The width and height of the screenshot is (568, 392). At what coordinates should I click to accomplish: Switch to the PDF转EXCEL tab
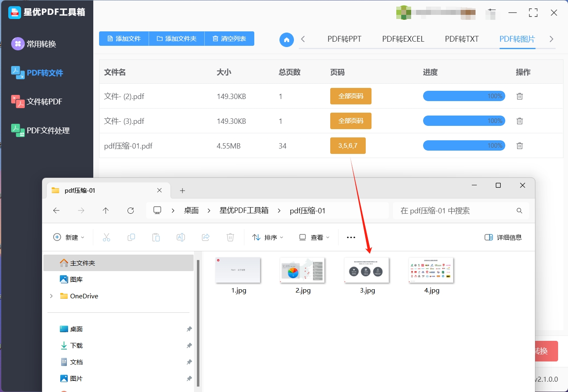(403, 39)
